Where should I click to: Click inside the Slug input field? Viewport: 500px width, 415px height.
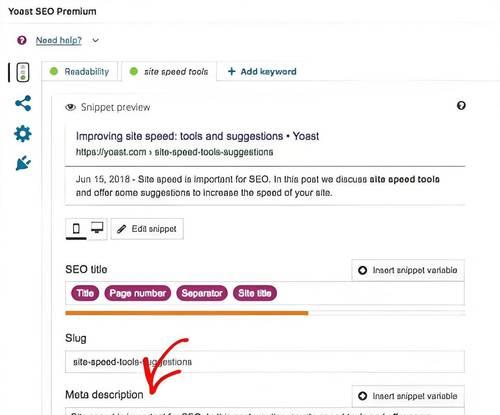coord(265,362)
